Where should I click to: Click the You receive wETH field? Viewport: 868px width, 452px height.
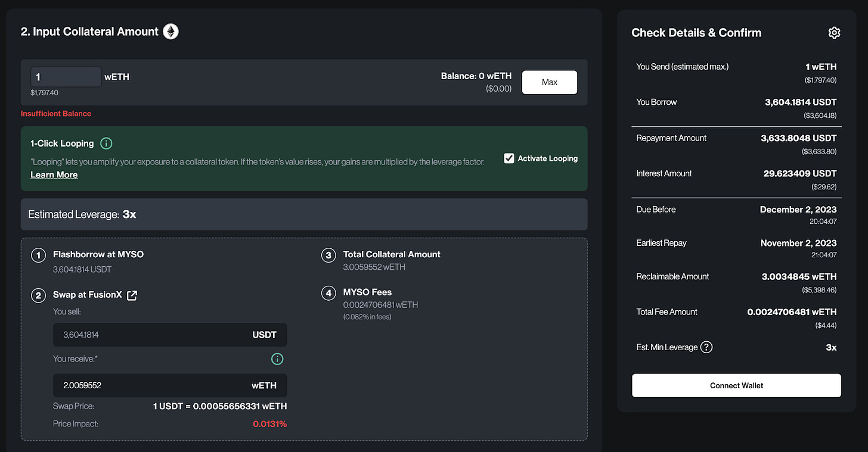pyautogui.click(x=170, y=385)
